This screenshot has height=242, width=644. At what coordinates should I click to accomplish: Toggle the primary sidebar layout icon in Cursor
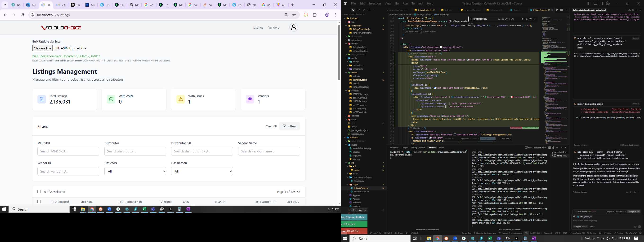[589, 3]
